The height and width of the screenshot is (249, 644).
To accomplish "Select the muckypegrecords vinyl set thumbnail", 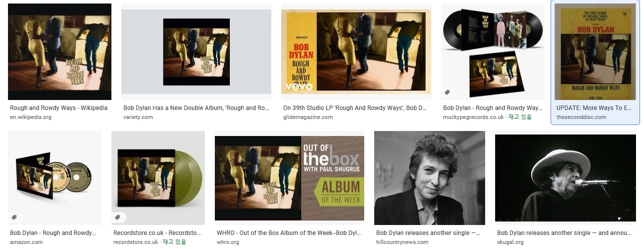I will (x=493, y=51).
